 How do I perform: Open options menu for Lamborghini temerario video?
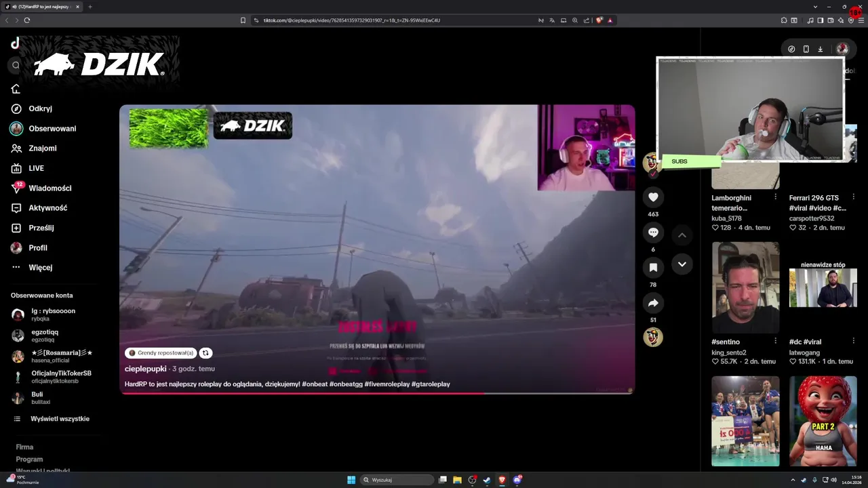(x=775, y=197)
